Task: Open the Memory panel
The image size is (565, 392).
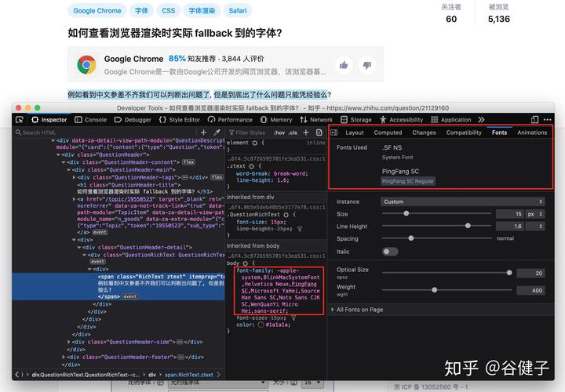Action: (x=276, y=120)
